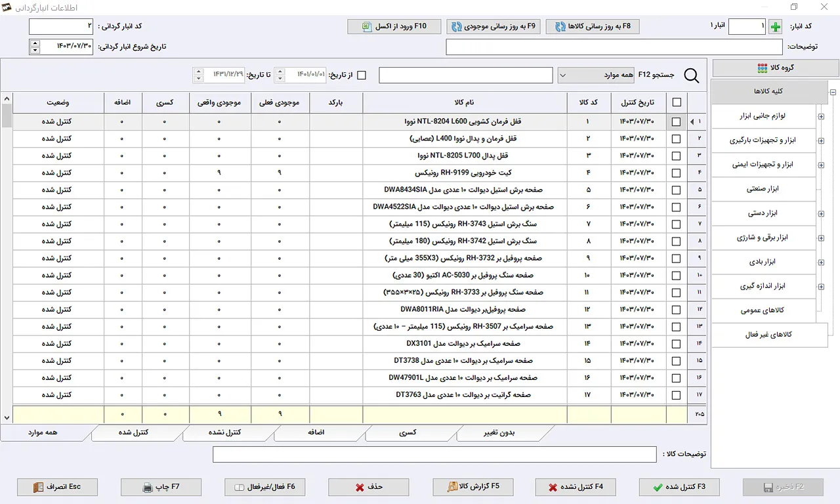Tick the checkbox for صفحه سرامیک بر DX3101
840x504 pixels.
coord(677,344)
